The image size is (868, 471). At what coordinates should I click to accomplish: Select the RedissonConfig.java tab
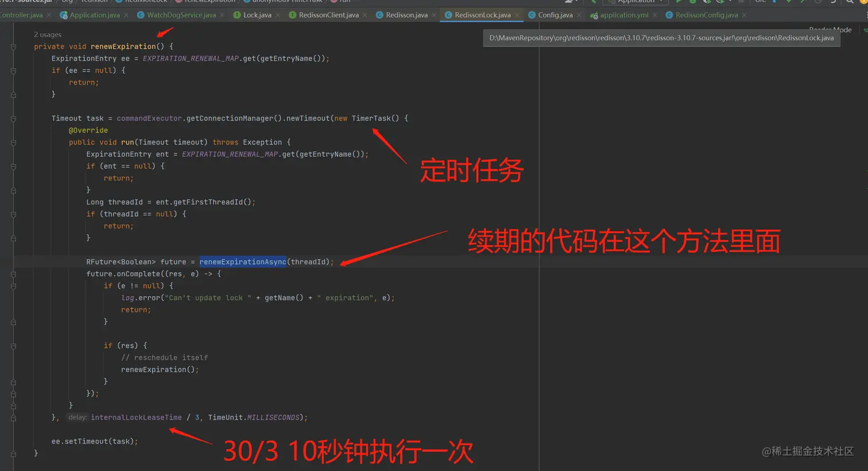click(707, 15)
